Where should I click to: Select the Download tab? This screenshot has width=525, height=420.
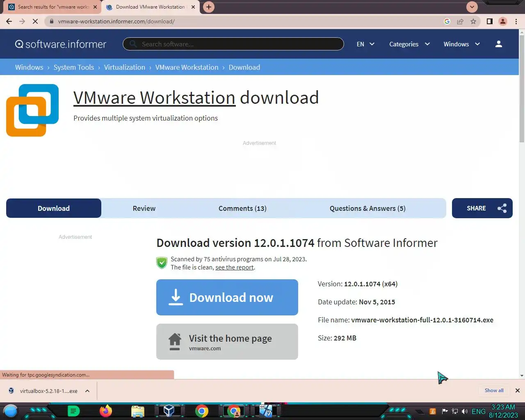[54, 208]
